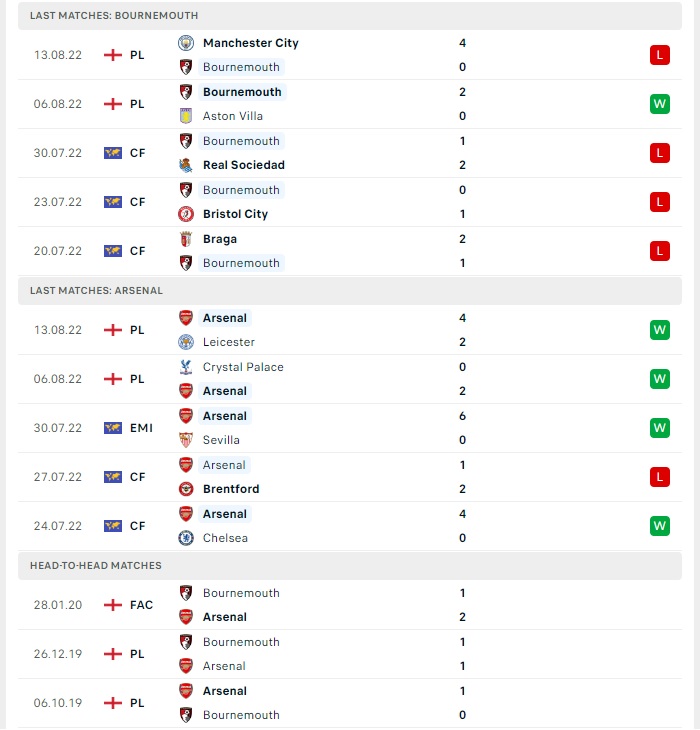Open the Bournemouth vs Arsenal FA Cup match dated 28.01.20
Screen dimensions: 700x730
(x=350, y=605)
